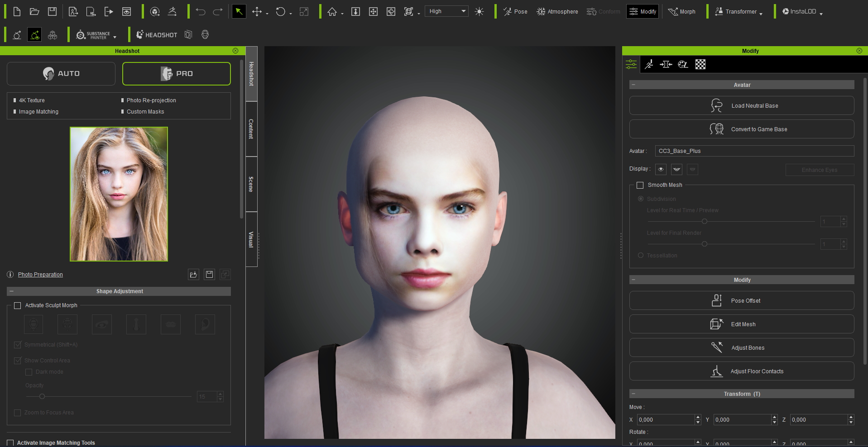Click Pose Offset button
Image resolution: width=868 pixels, height=447 pixels.
click(742, 300)
